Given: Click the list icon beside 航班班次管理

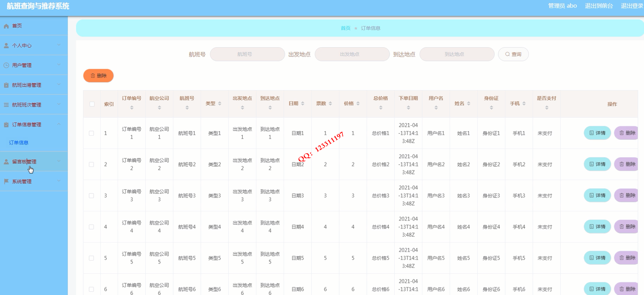Looking at the screenshot, I should click(6, 105).
